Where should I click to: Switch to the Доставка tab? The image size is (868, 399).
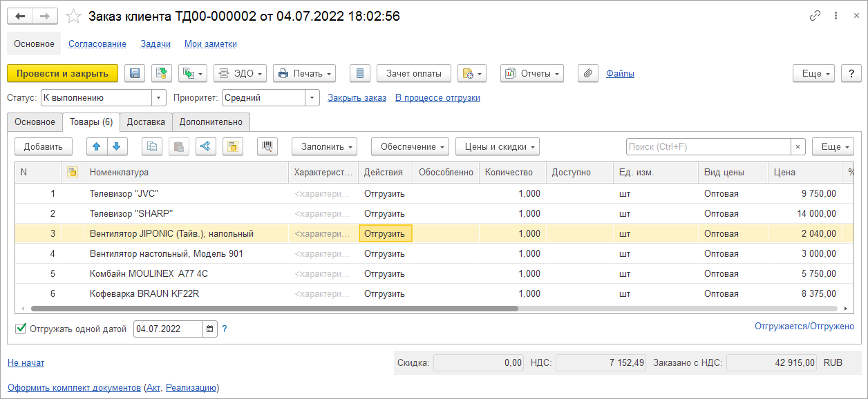pyautogui.click(x=146, y=122)
